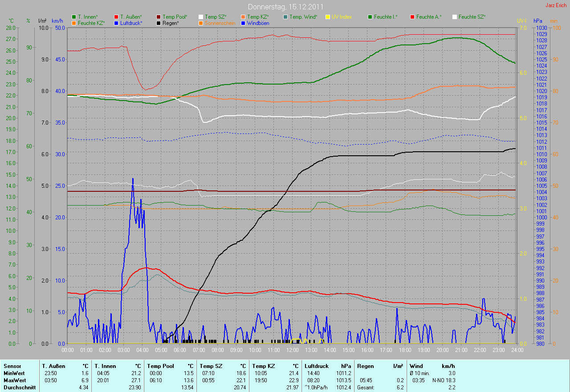
Task: Click the green T. Innen legend swatch
Action: tap(74, 17)
